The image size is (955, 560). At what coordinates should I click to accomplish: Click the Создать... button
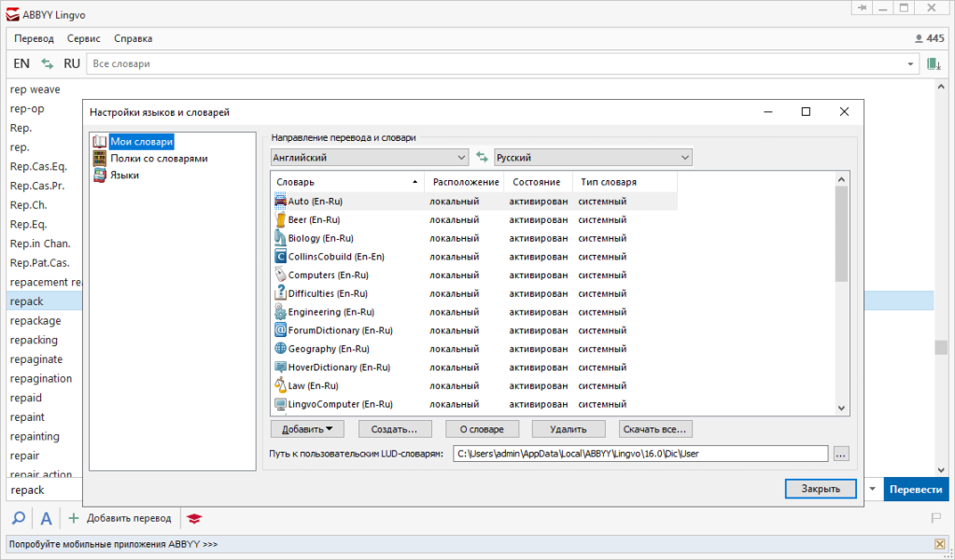(395, 429)
